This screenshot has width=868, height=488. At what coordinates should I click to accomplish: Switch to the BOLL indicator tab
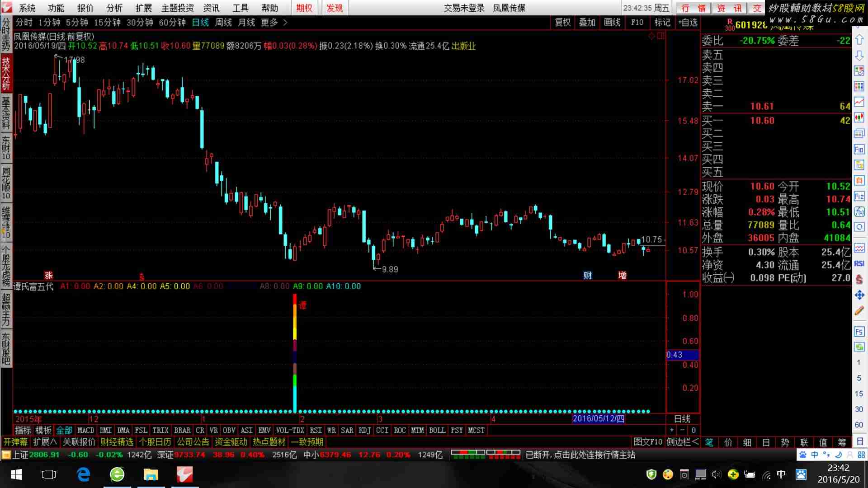(437, 430)
